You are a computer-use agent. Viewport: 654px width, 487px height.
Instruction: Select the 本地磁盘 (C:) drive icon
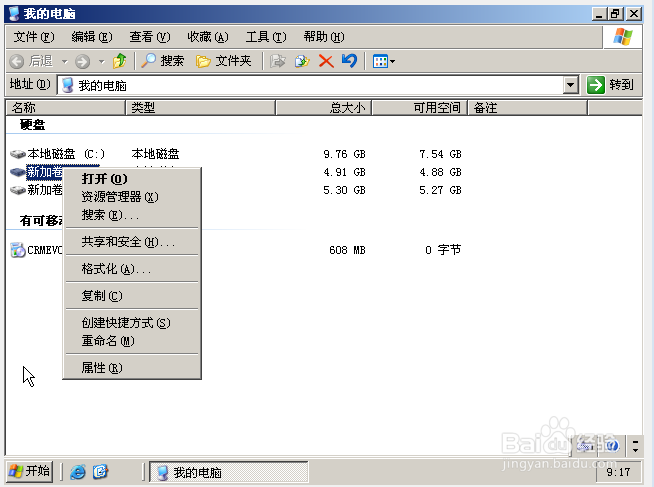click(x=18, y=154)
